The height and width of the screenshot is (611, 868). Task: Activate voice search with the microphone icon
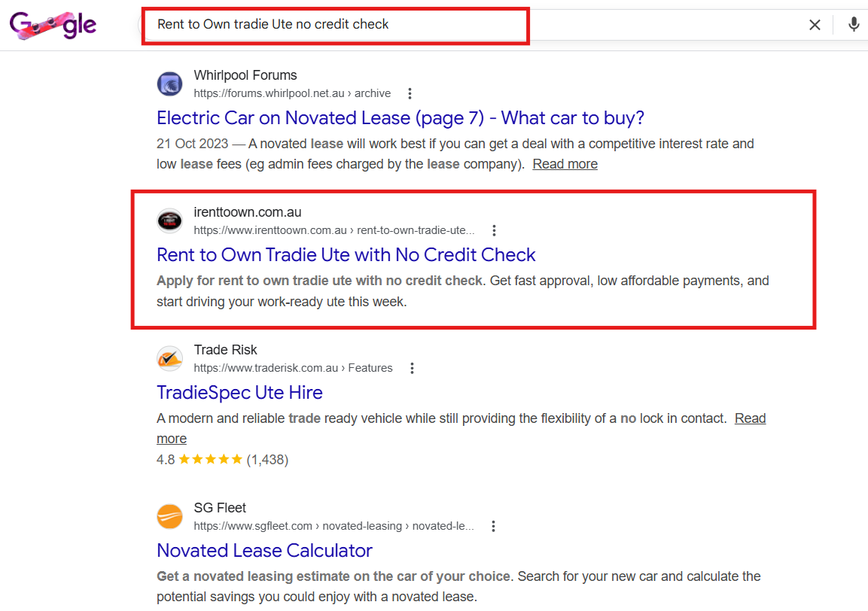pyautogui.click(x=854, y=25)
